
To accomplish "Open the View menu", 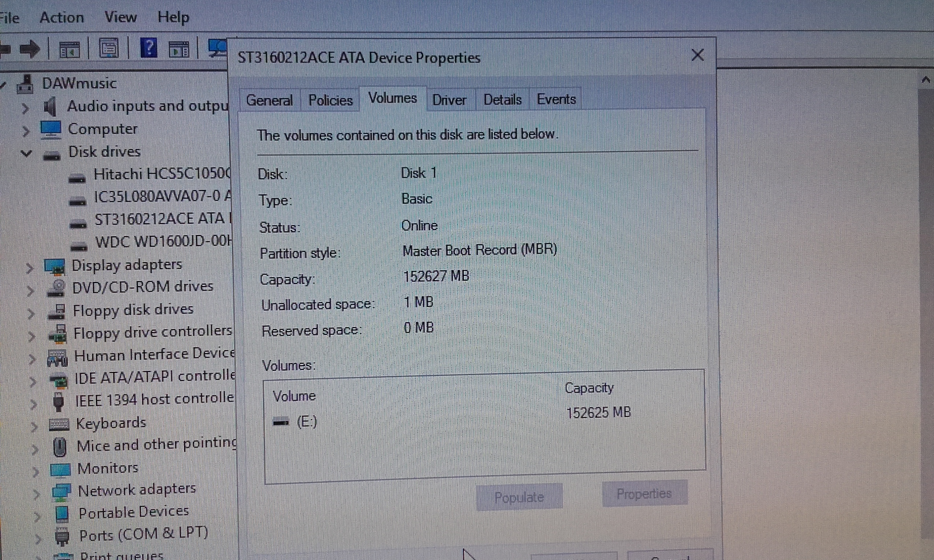I will pos(120,17).
